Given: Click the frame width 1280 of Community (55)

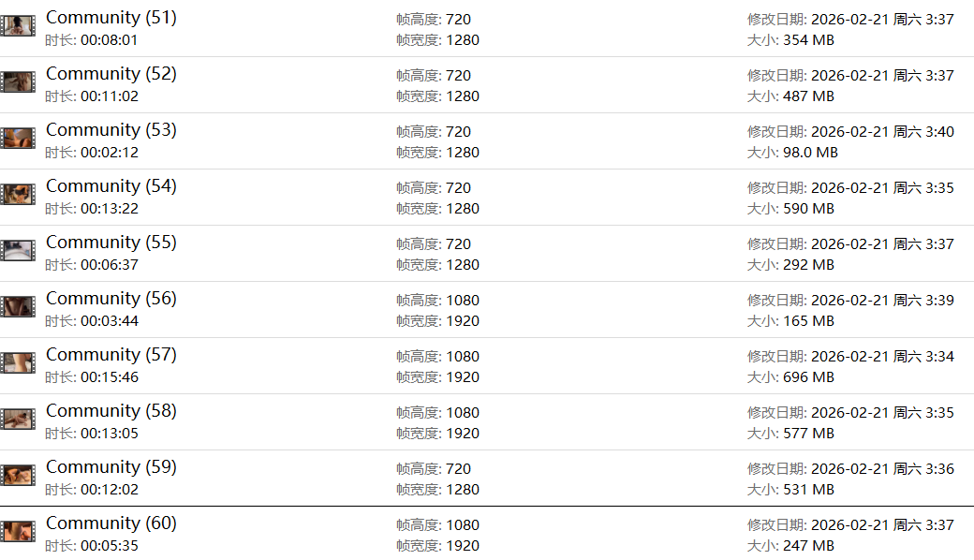Looking at the screenshot, I should tap(463, 265).
